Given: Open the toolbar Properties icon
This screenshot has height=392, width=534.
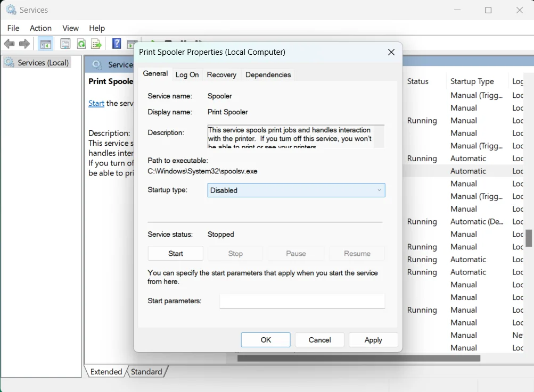Looking at the screenshot, I should click(65, 44).
